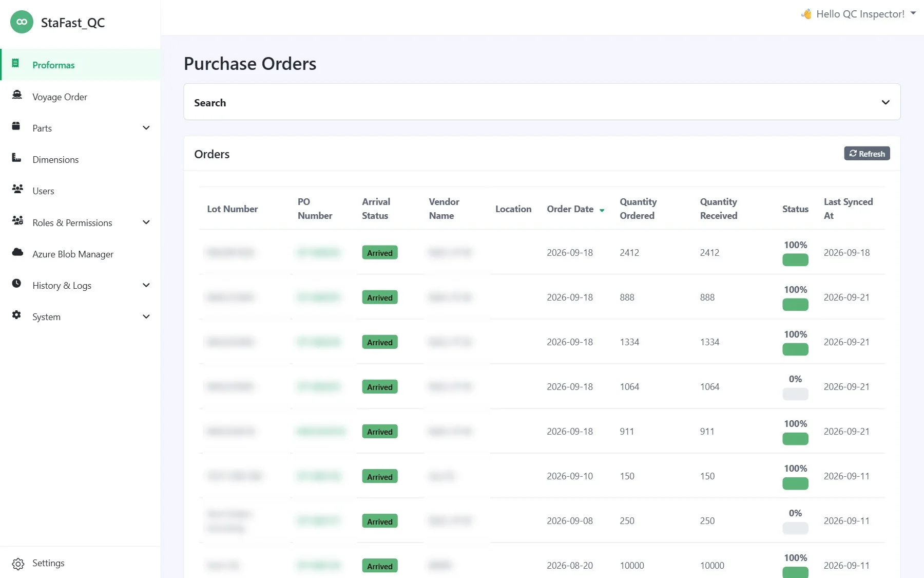Click Arrived badge in the 911 quantity row
924x578 pixels.
(380, 432)
